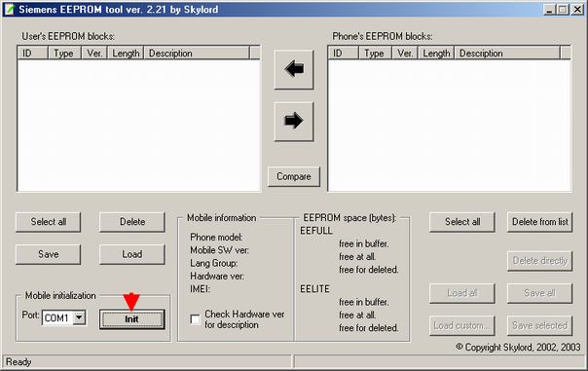Click Delete under User's EEPROM blocks
The image size is (588, 371).
[132, 222]
